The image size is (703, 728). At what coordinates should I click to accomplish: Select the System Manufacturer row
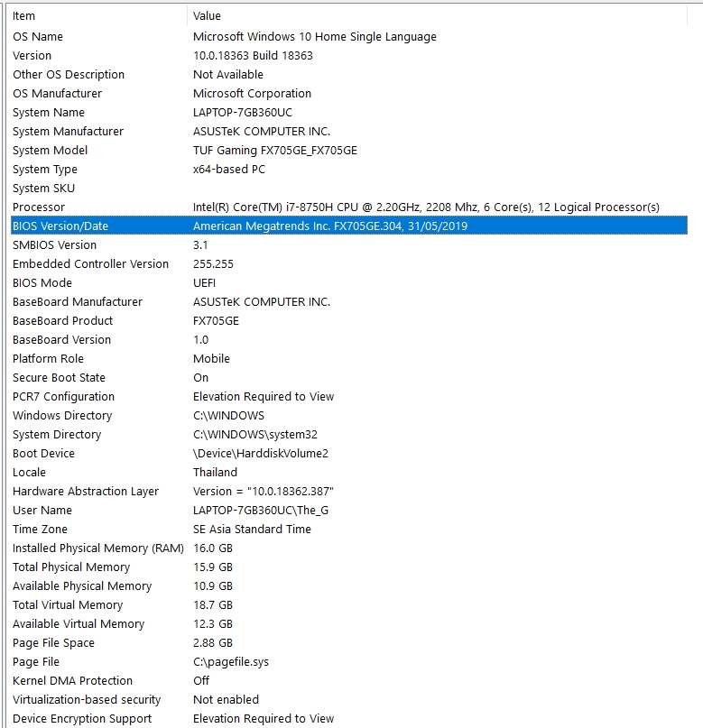[348, 132]
